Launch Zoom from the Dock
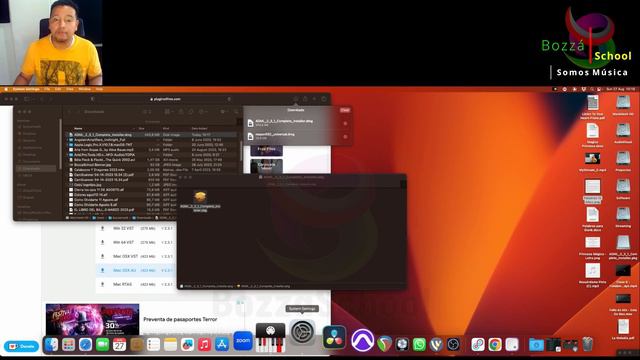Screen dimensions: 640x360 click(x=243, y=341)
